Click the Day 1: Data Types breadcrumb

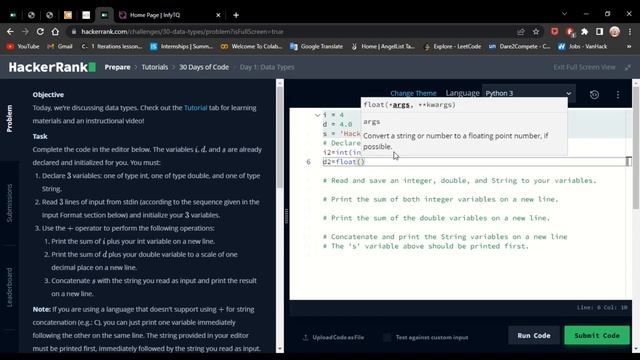pos(267,67)
